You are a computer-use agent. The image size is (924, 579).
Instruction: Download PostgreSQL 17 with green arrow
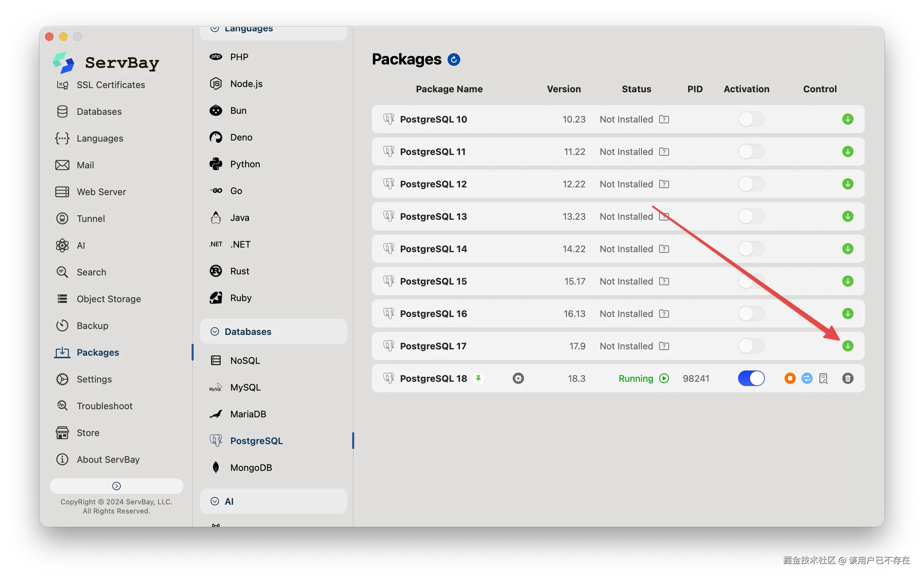pos(848,346)
